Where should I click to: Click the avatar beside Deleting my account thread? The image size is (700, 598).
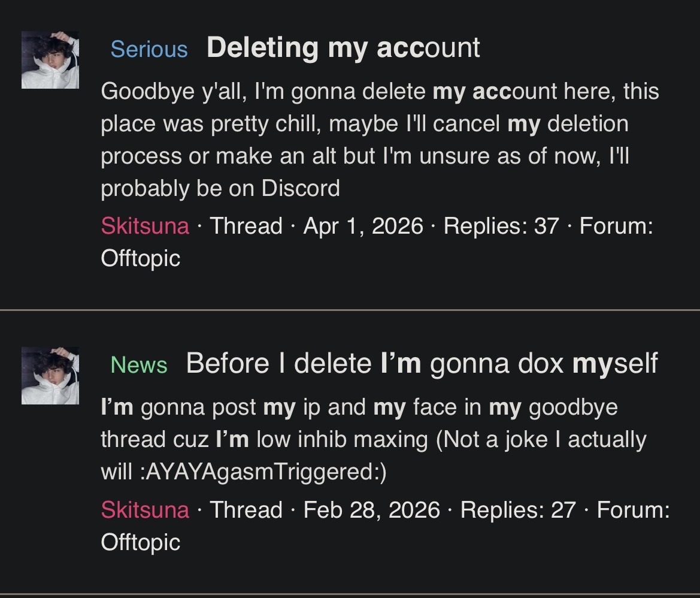tap(50, 60)
